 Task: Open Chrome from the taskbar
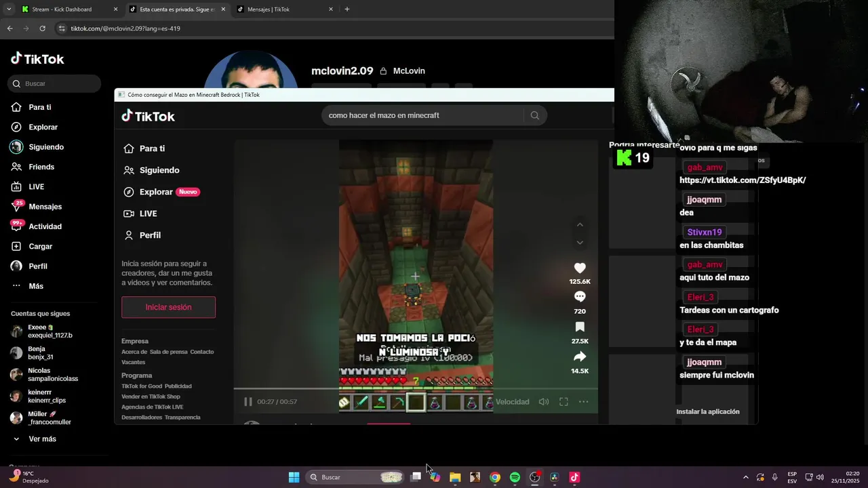495,477
